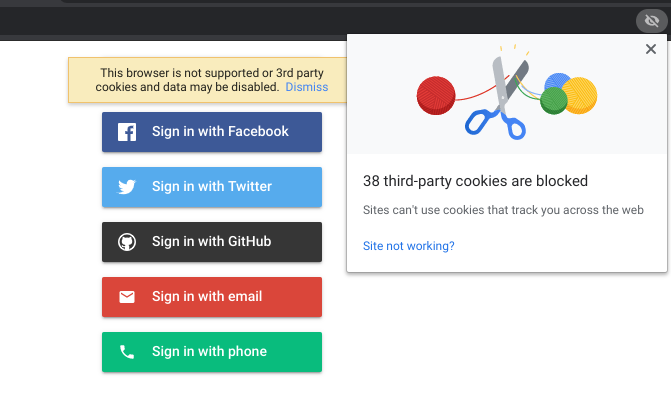Click the scissors in the cookie illustration
The height and width of the screenshot is (400, 671).
tap(499, 100)
